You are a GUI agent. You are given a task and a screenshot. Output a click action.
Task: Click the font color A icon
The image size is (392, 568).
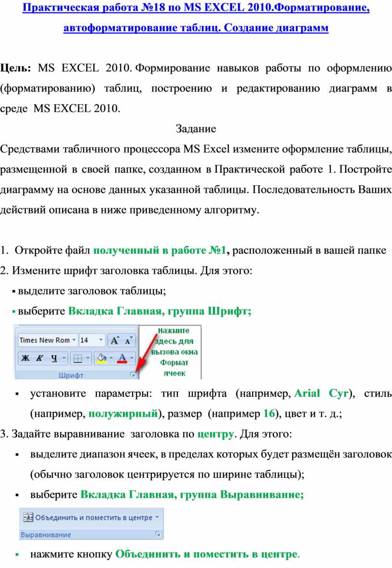click(x=122, y=358)
